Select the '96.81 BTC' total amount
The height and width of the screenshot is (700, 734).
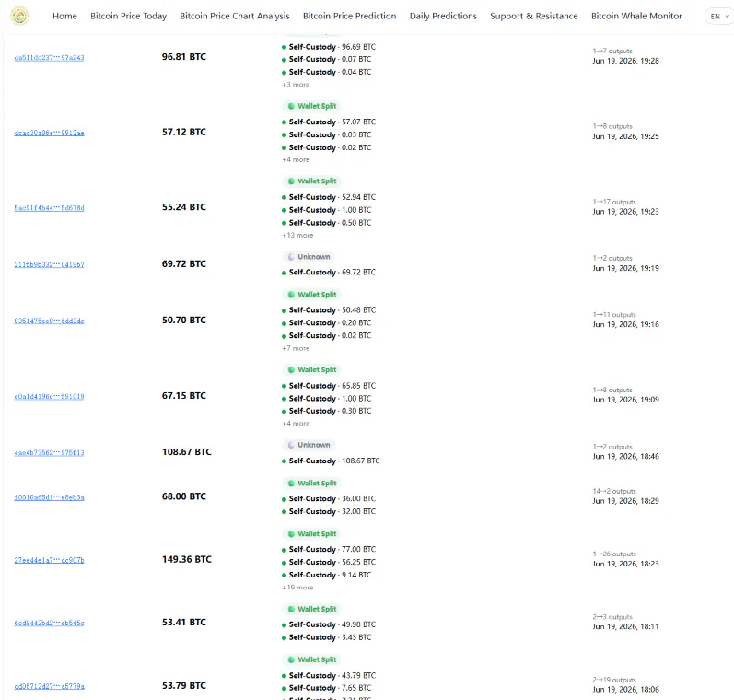(x=184, y=57)
